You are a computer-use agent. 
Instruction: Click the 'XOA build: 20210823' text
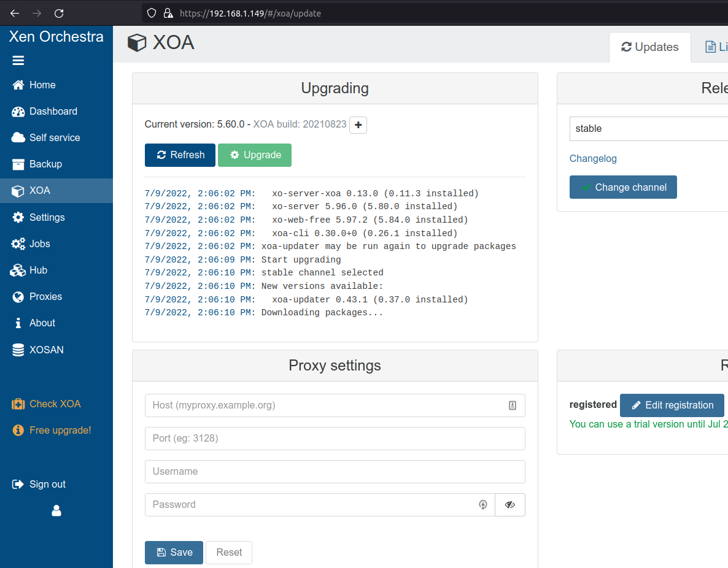tap(300, 125)
